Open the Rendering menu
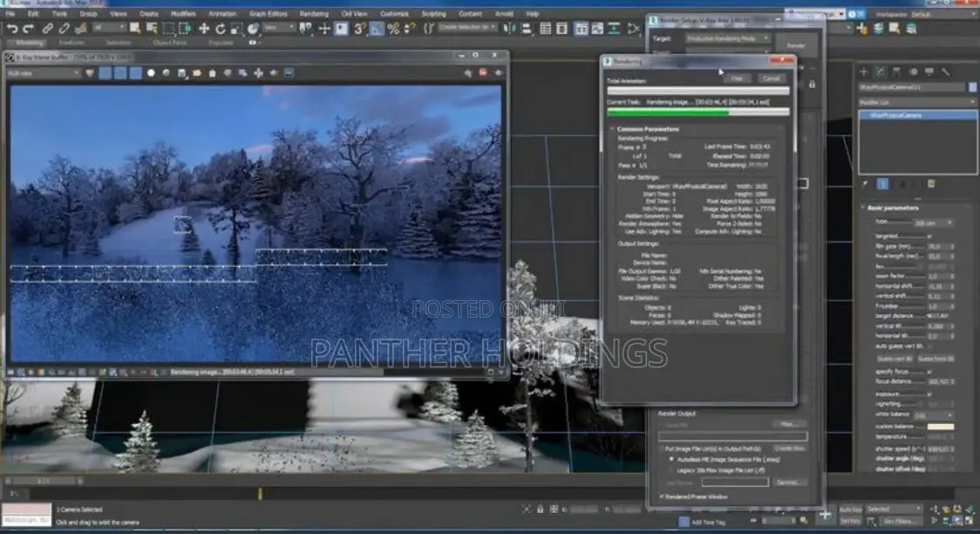The image size is (980, 534). tap(314, 14)
